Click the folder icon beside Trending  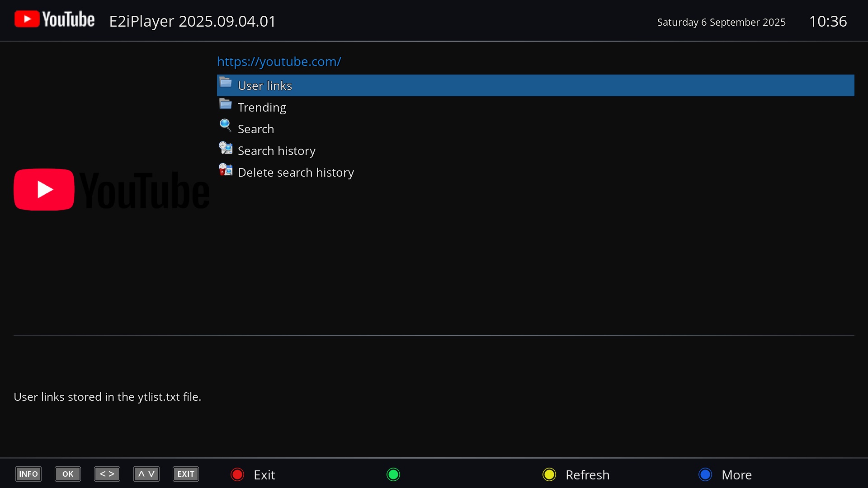coord(225,104)
